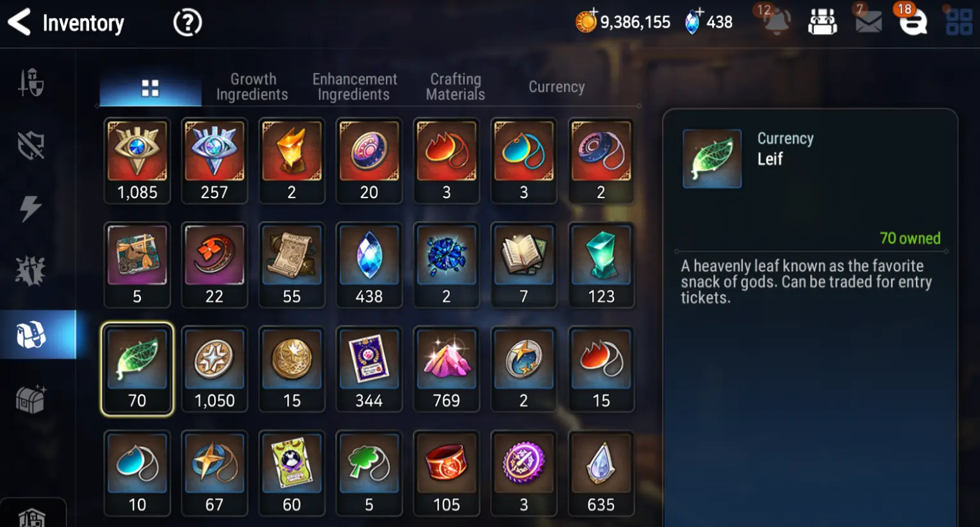This screenshot has height=527, width=980.
Task: Select the sword and shield sidebar icon
Action: [31, 83]
